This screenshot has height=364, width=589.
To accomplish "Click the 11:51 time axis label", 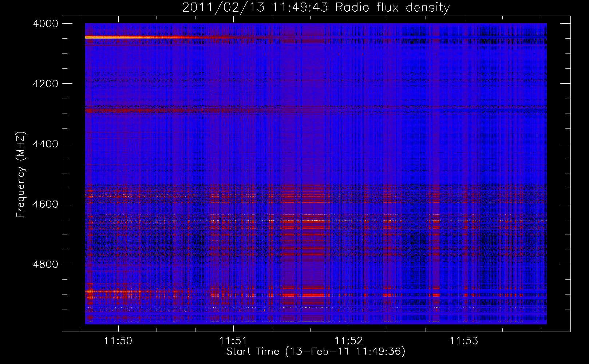I will [x=233, y=341].
